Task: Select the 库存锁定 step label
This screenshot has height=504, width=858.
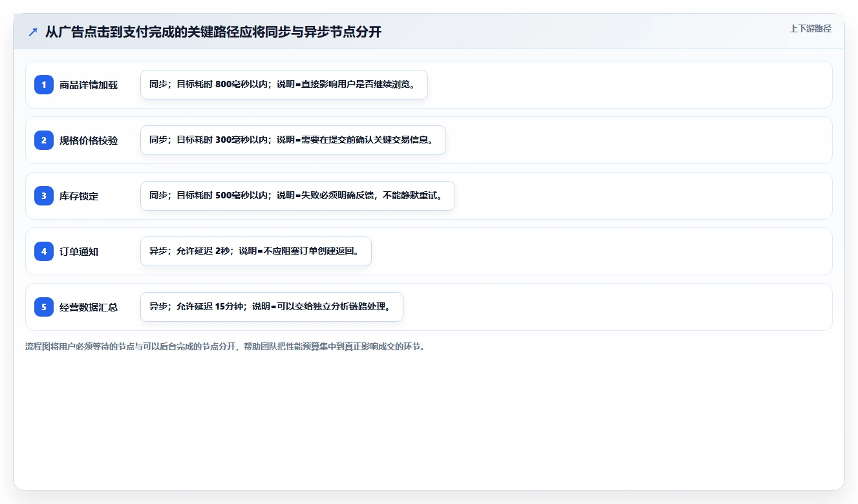Action: [x=79, y=196]
